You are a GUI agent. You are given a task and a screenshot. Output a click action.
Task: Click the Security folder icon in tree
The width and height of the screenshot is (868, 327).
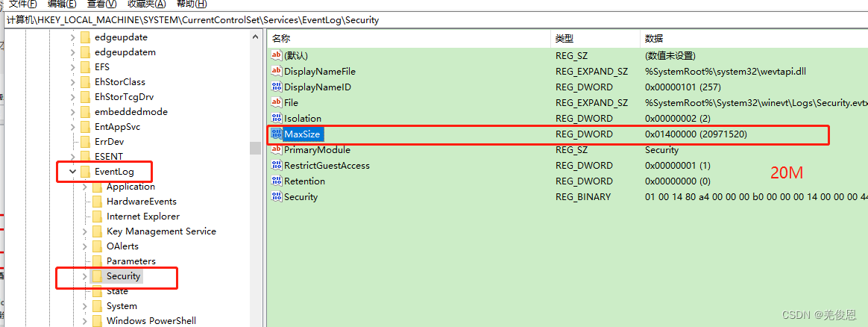(97, 276)
